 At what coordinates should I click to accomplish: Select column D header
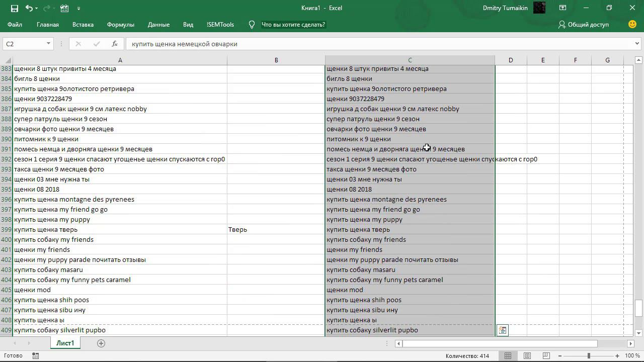point(511,60)
